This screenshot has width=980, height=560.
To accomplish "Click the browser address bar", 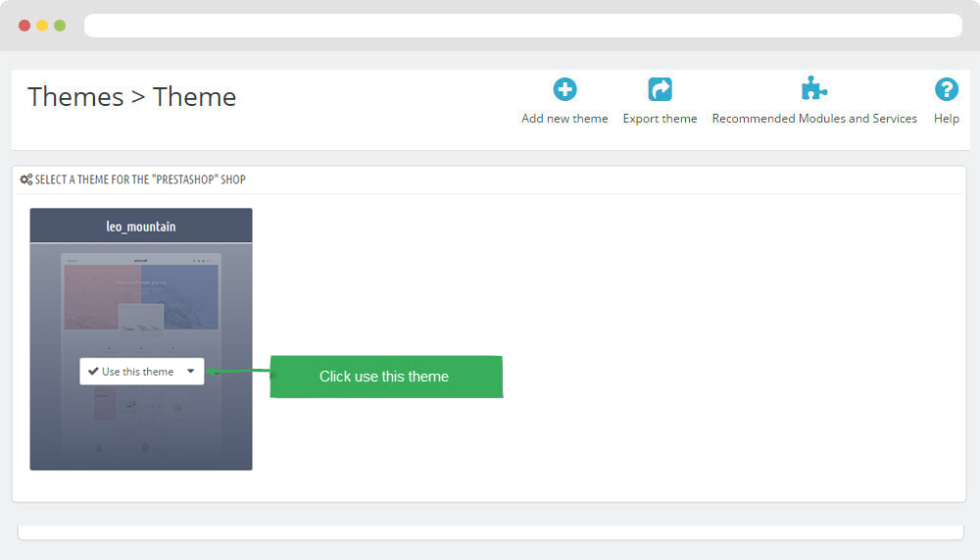I will (523, 25).
